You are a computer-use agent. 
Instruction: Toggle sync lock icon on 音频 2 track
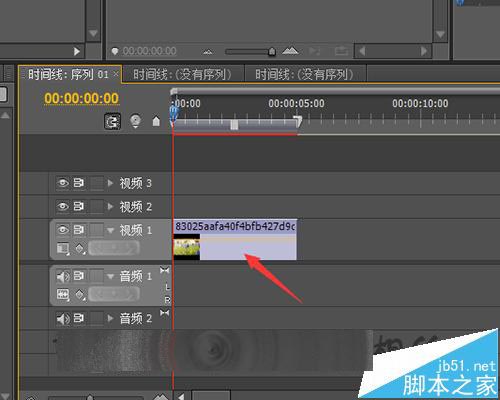pos(78,318)
